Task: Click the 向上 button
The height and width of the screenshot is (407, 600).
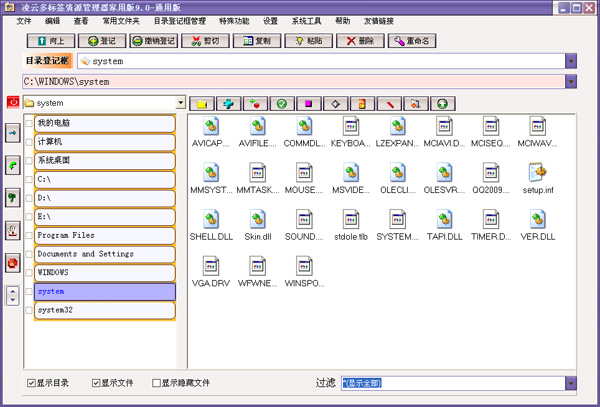Action: (51, 41)
